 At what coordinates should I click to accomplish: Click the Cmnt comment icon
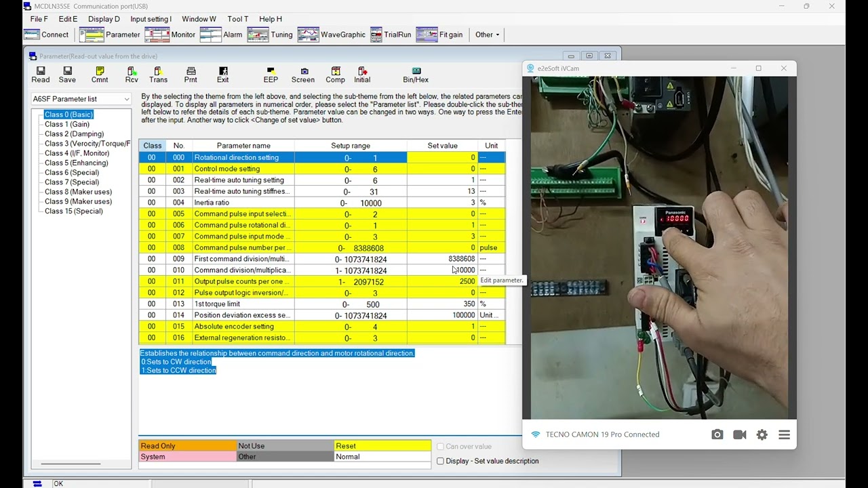(100, 75)
